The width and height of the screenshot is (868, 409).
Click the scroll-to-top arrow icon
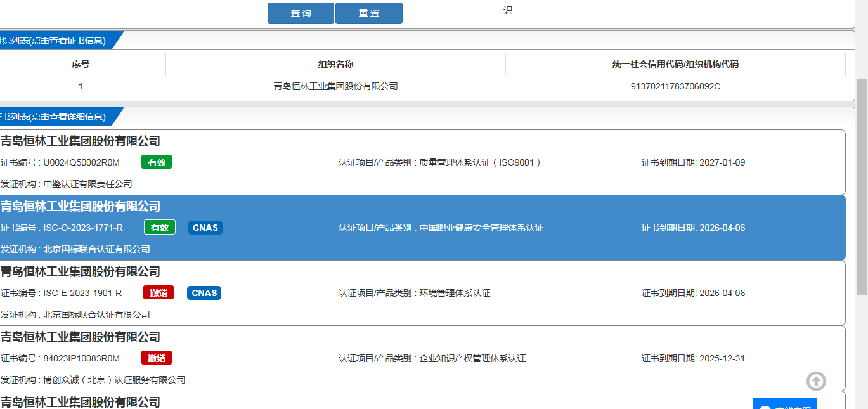[x=816, y=381]
